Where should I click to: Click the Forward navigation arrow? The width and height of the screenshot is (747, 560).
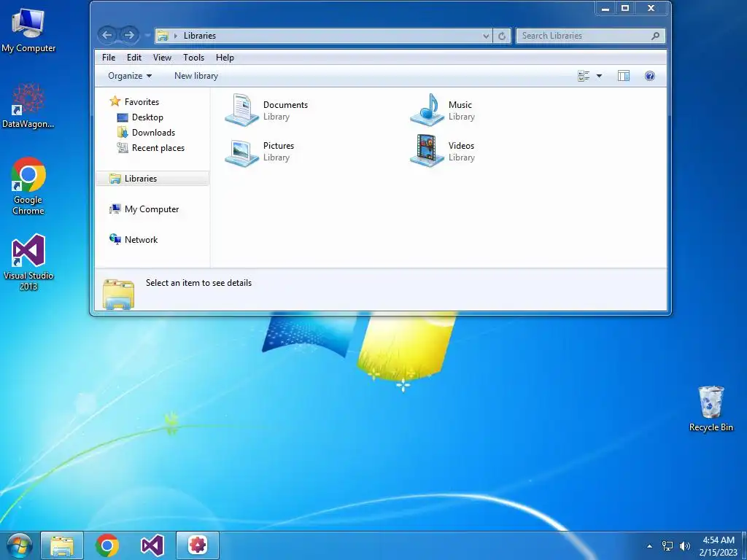tap(128, 35)
